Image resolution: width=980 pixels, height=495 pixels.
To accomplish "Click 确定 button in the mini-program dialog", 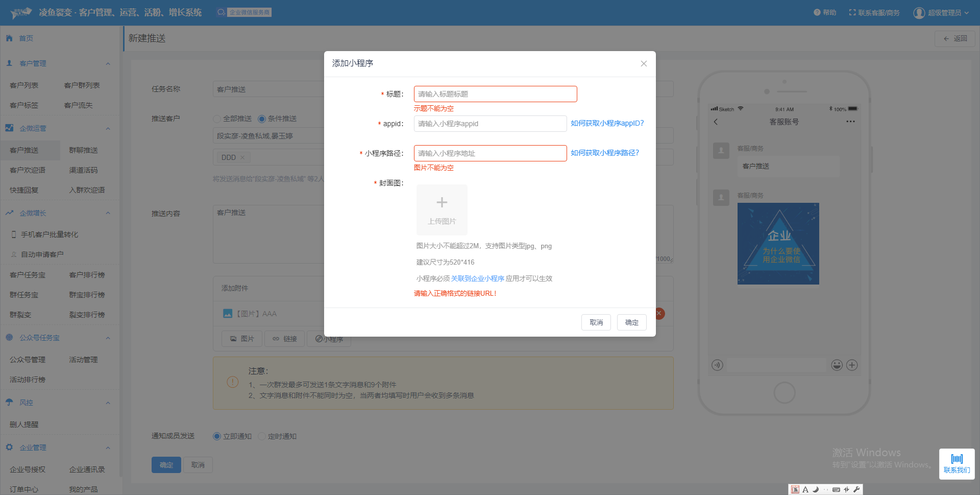I will 631,322.
